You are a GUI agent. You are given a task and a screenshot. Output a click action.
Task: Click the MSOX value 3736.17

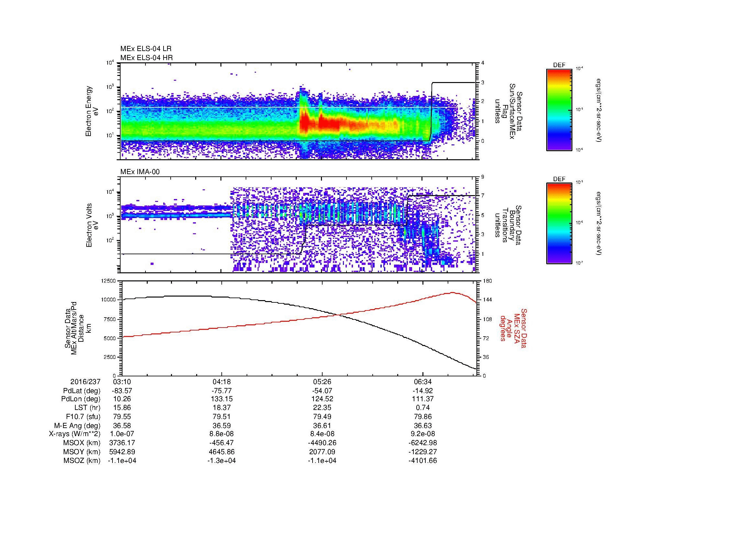[x=122, y=443]
